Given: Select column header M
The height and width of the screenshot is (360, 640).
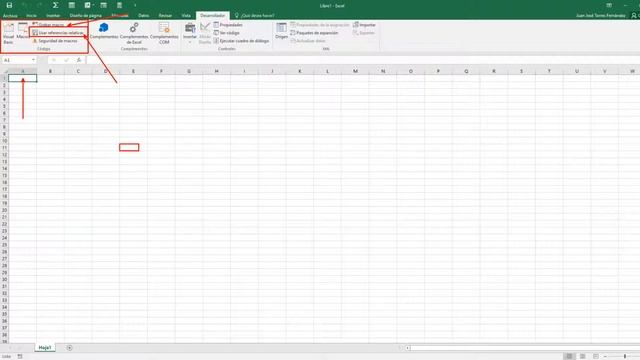Looking at the screenshot, I should coord(355,71).
